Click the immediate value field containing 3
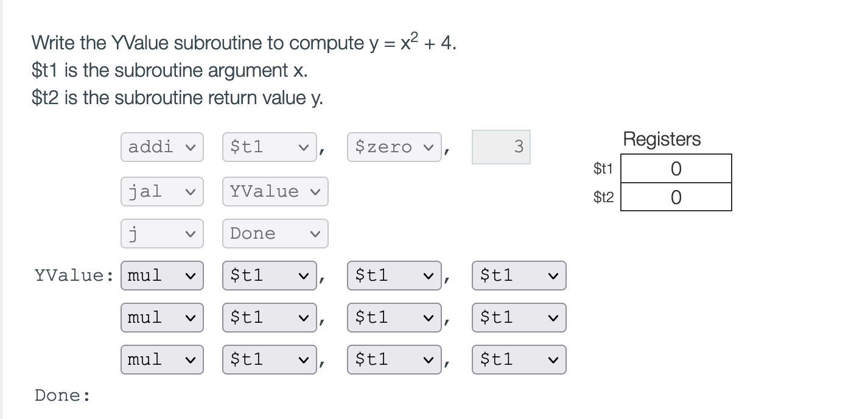 click(x=501, y=147)
